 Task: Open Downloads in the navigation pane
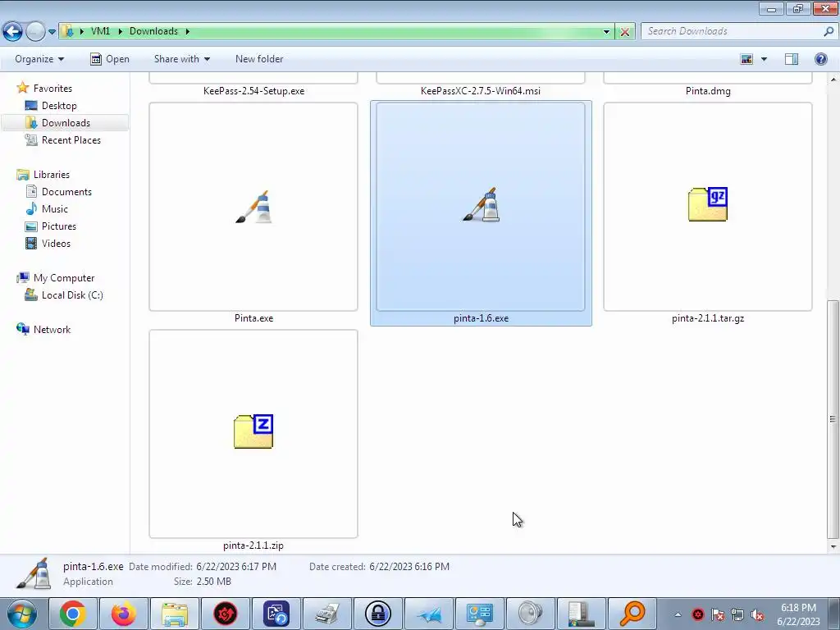click(x=66, y=123)
